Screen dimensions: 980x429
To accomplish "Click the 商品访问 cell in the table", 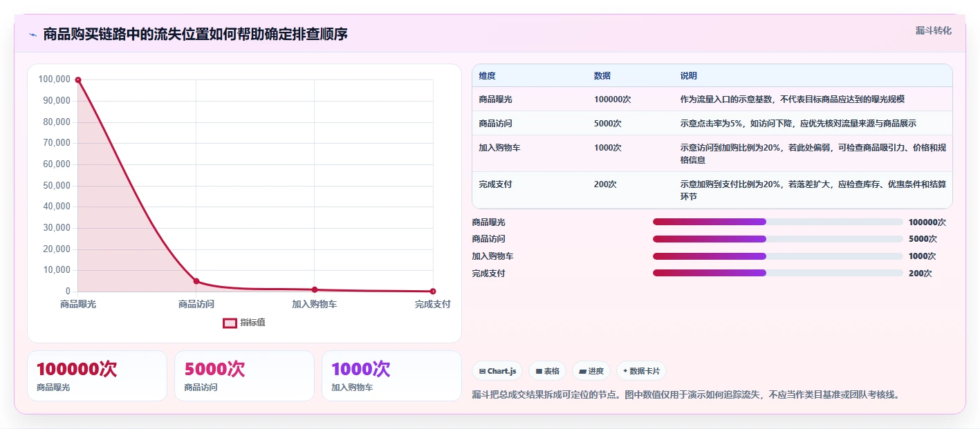I will click(x=496, y=124).
